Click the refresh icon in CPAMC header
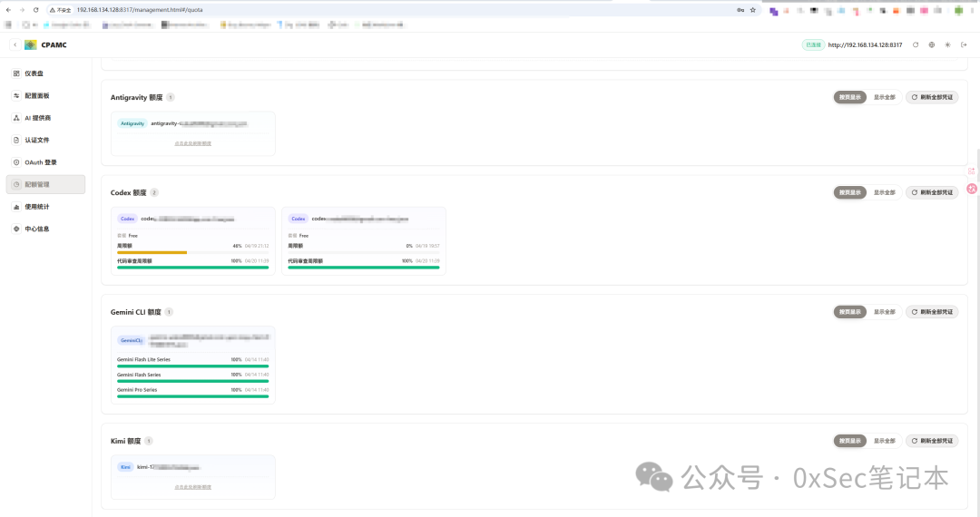This screenshot has height=517, width=980. point(916,45)
